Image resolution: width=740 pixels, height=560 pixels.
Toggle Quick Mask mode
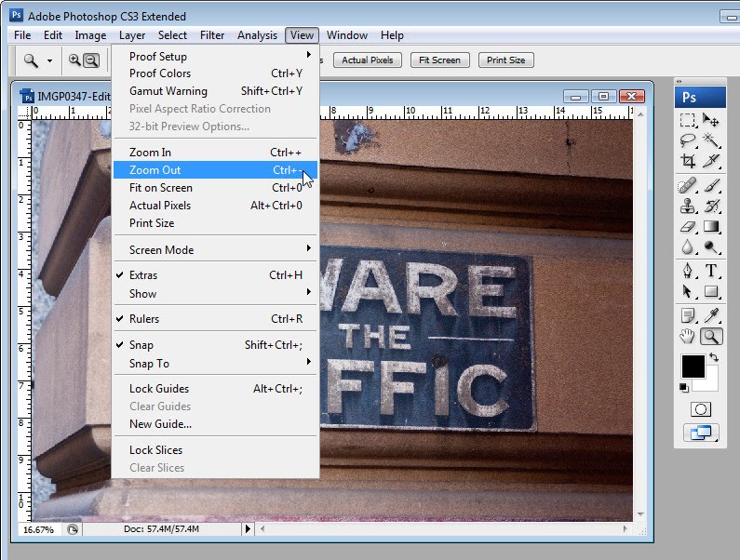tap(700, 409)
